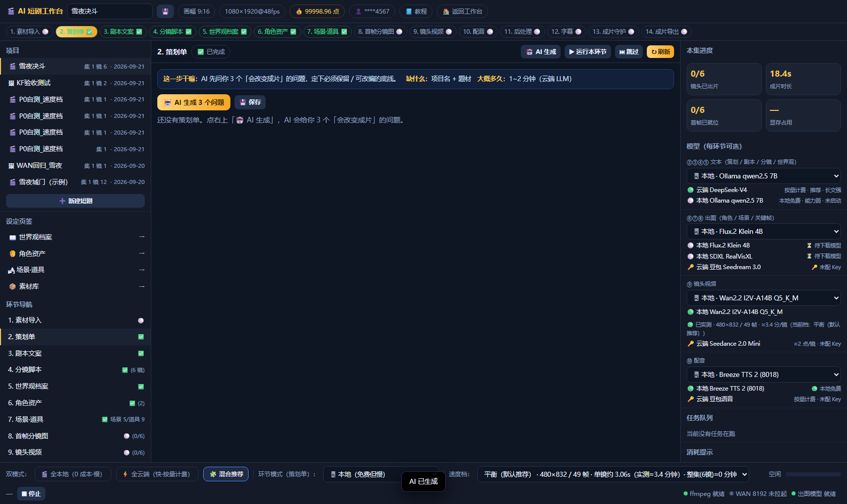Select the 云端 DeepSeek-V4 radio option
This screenshot has height=504, width=847.
[x=691, y=190]
